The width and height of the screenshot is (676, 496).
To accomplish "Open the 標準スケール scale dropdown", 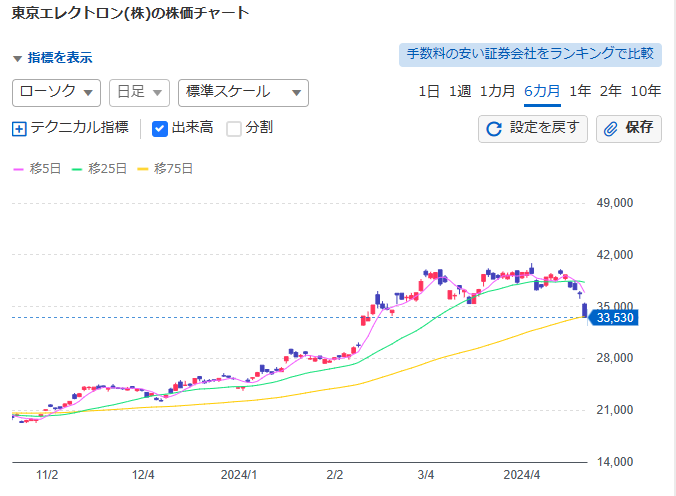I will (243, 93).
